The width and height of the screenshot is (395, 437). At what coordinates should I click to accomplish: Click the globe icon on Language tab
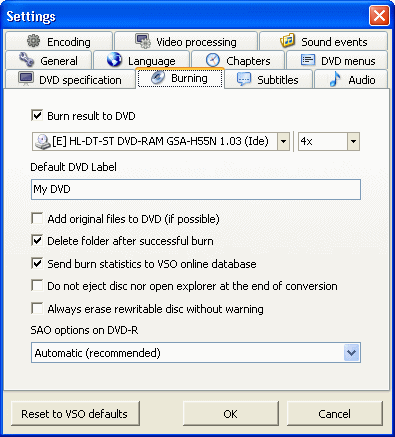click(114, 60)
